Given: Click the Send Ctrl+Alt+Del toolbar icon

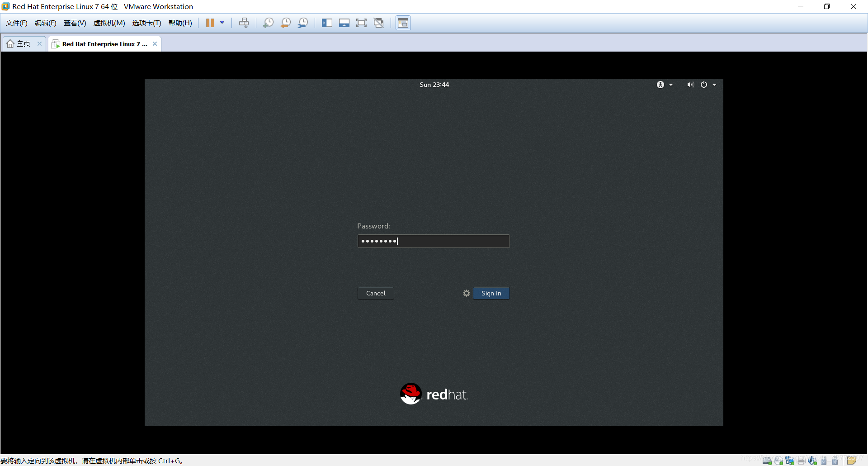Looking at the screenshot, I should click(x=244, y=23).
